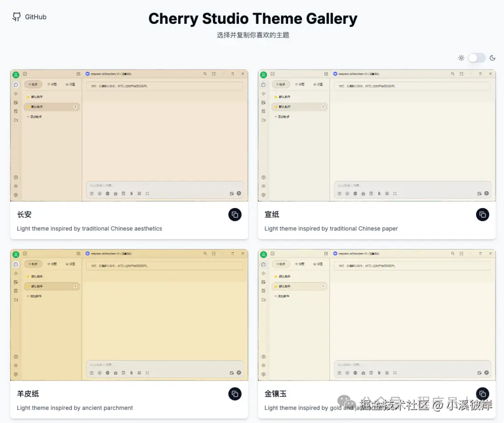Select the 助手 tab in 金镶玉 preview
This screenshot has width=504, height=423.
click(x=281, y=264)
